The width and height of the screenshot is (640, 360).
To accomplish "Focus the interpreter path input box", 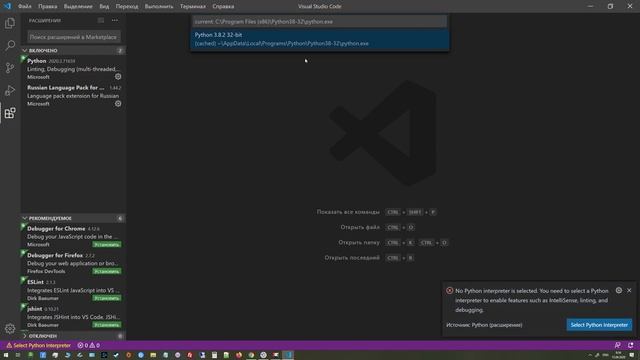I will click(320, 22).
